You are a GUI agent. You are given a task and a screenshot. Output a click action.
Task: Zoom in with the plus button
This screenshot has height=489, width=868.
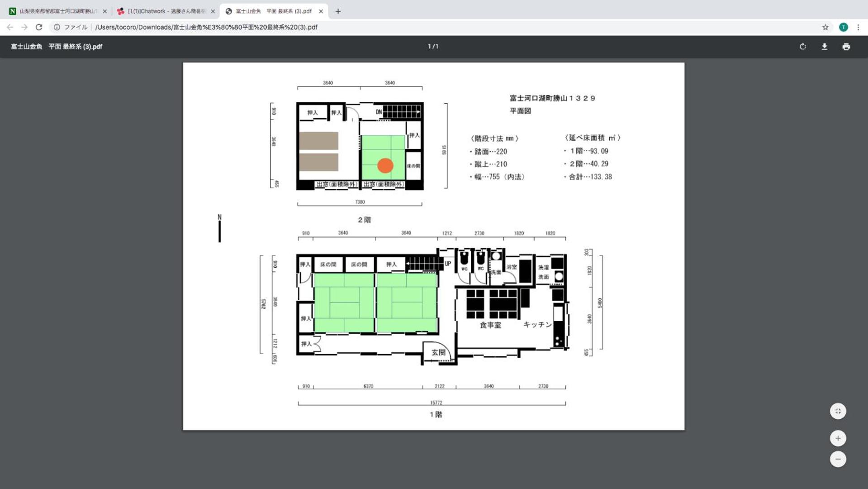838,438
